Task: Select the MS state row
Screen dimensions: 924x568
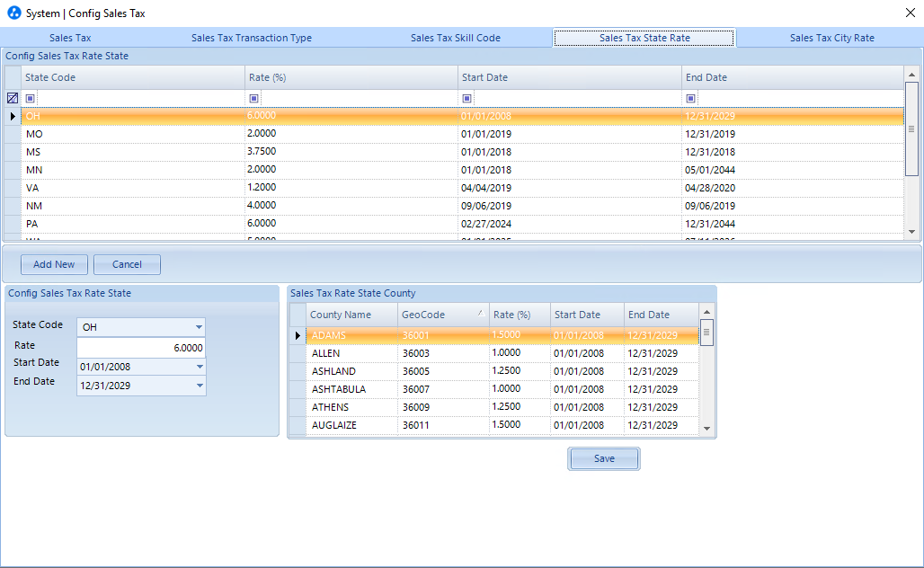Action: click(x=463, y=152)
